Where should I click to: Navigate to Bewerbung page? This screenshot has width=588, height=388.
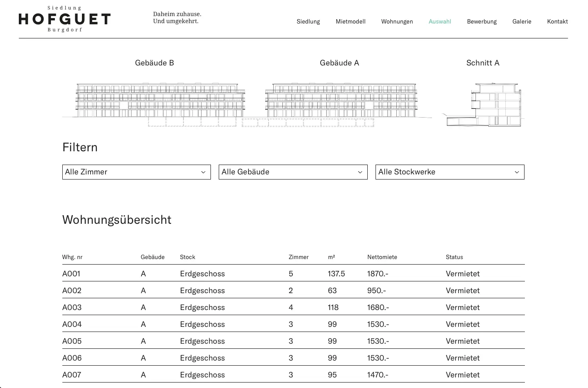(481, 22)
